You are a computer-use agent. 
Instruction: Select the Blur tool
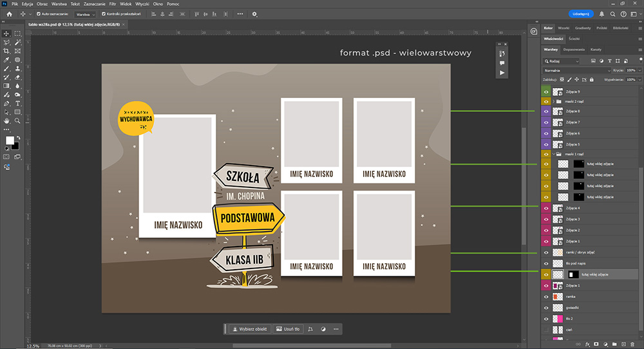[x=17, y=86]
